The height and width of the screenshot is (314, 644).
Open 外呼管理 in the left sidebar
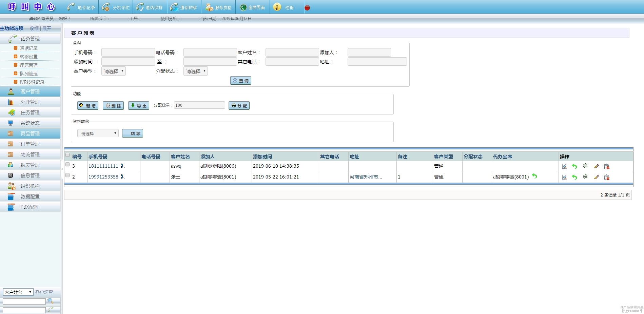30,102
